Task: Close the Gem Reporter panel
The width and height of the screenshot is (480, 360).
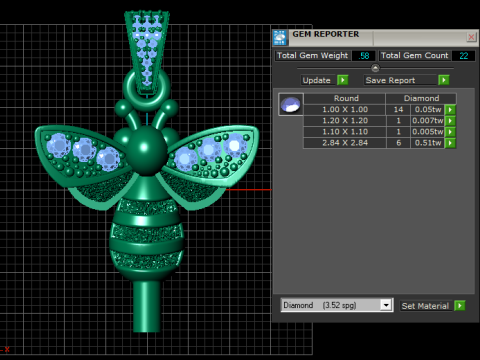Action: click(471, 37)
